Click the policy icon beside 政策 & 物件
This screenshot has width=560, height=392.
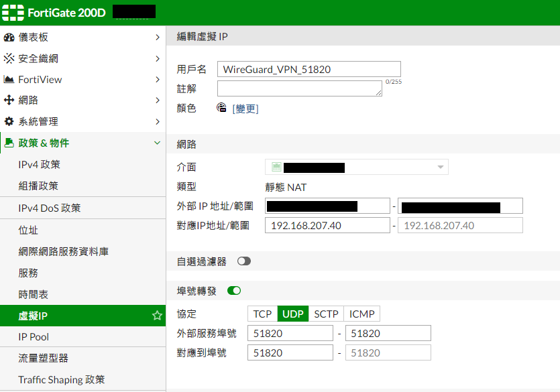9,143
